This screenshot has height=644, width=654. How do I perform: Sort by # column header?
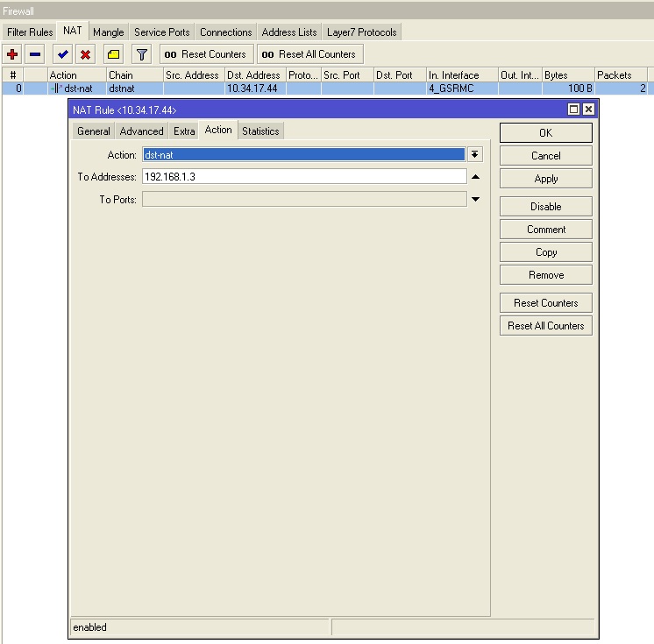point(13,75)
